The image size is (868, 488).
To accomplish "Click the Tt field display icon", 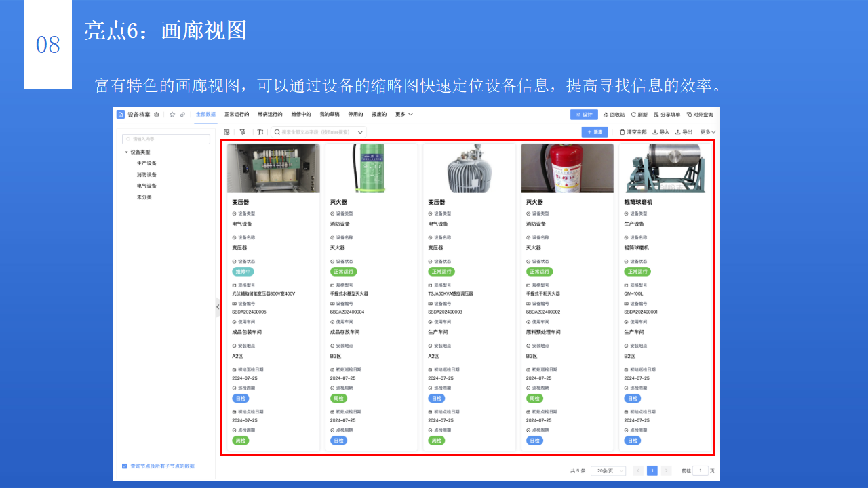I will [260, 132].
